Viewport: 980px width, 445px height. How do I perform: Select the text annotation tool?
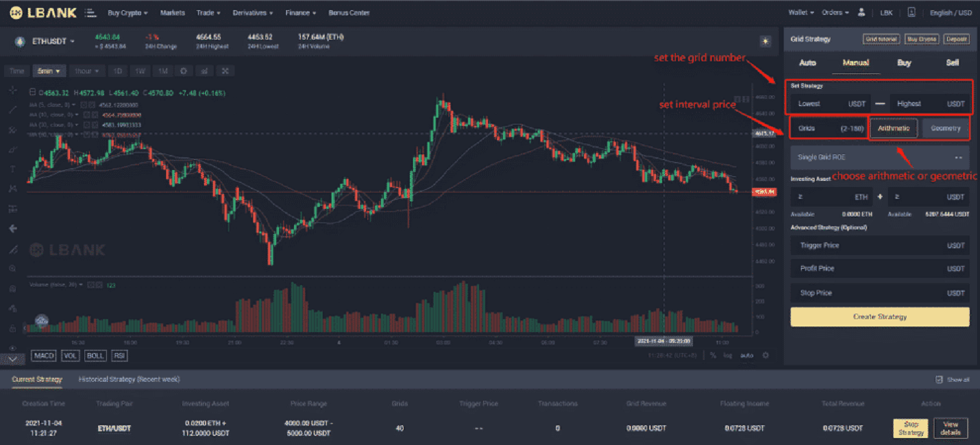coord(12,169)
